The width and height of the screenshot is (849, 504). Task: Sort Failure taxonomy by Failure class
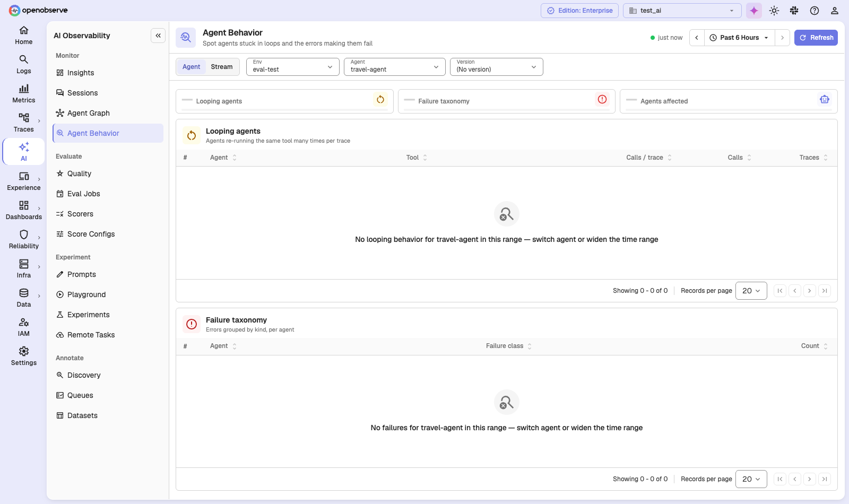click(x=509, y=346)
